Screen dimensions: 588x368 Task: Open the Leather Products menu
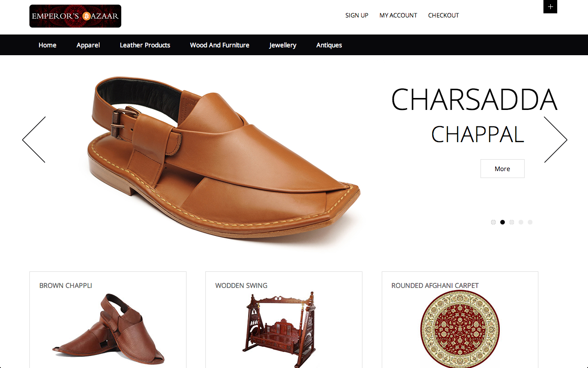point(145,45)
